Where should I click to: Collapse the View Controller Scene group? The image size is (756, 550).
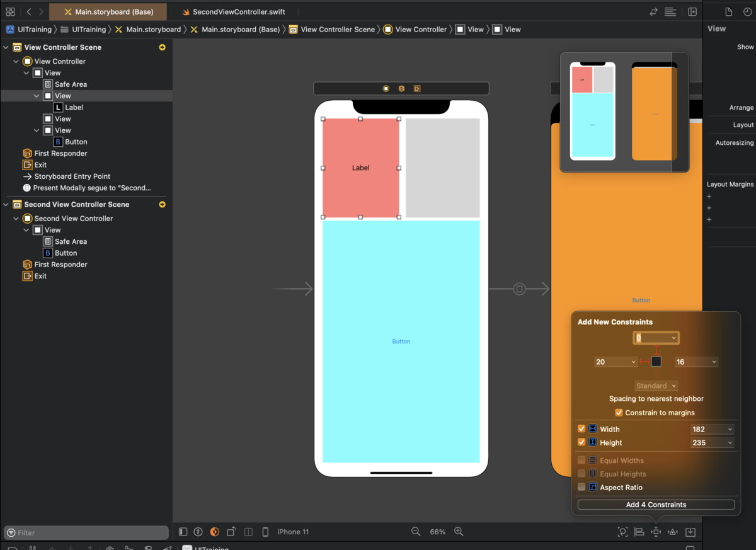coord(6,47)
